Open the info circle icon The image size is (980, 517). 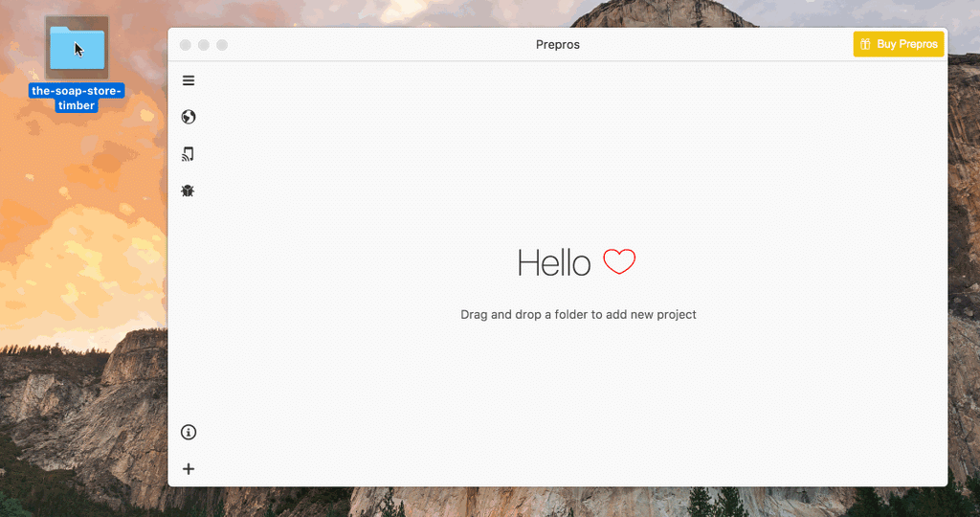point(189,432)
